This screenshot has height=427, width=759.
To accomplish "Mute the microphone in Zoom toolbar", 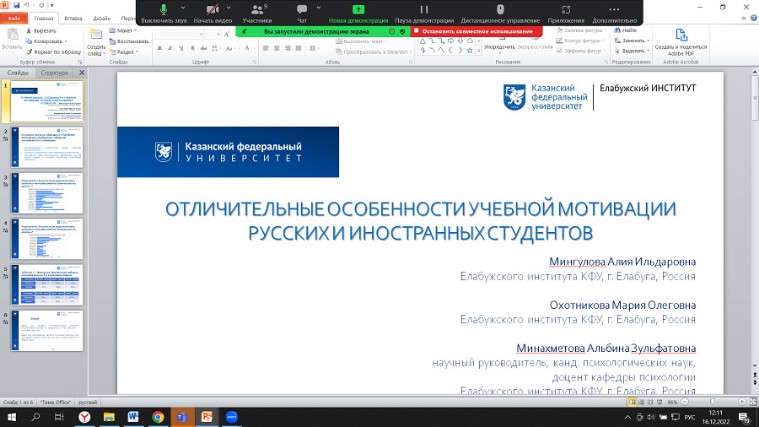I will [x=163, y=9].
